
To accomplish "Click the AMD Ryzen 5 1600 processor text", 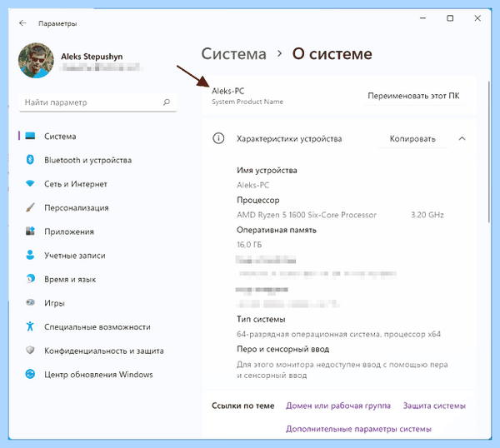I will (x=307, y=215).
